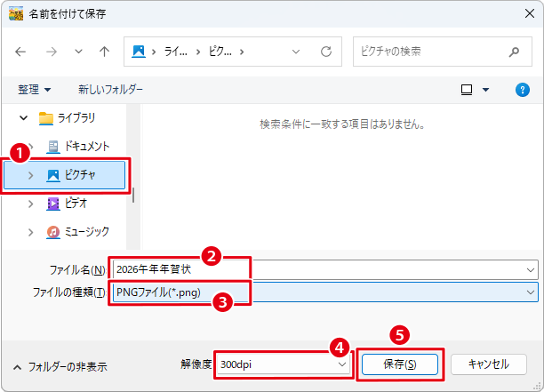Open the help question mark icon
544x392 pixels.
tap(523, 90)
